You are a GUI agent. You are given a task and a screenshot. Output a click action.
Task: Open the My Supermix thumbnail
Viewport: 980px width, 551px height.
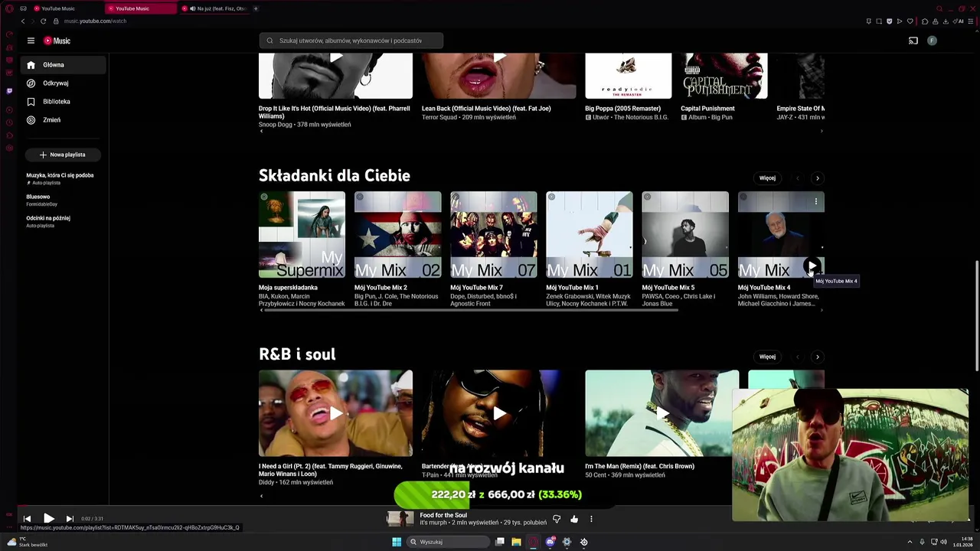pos(302,235)
